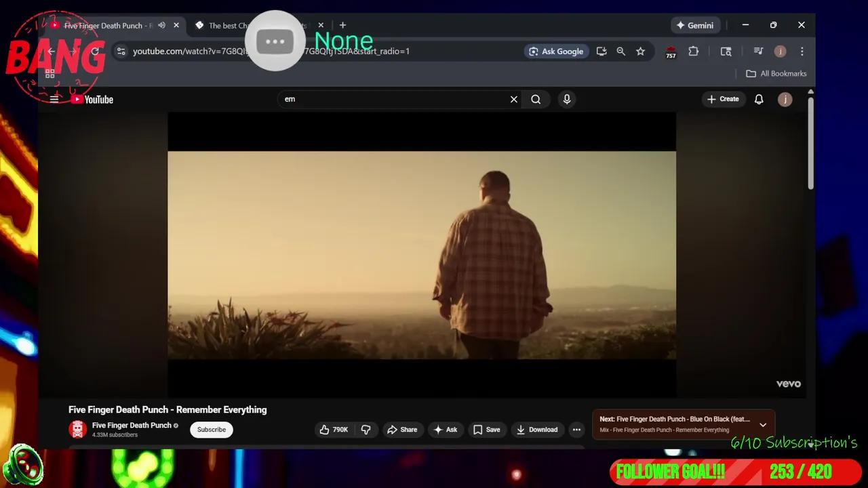868x488 pixels.
Task: Install or cast page icon in address bar
Action: tap(601, 52)
